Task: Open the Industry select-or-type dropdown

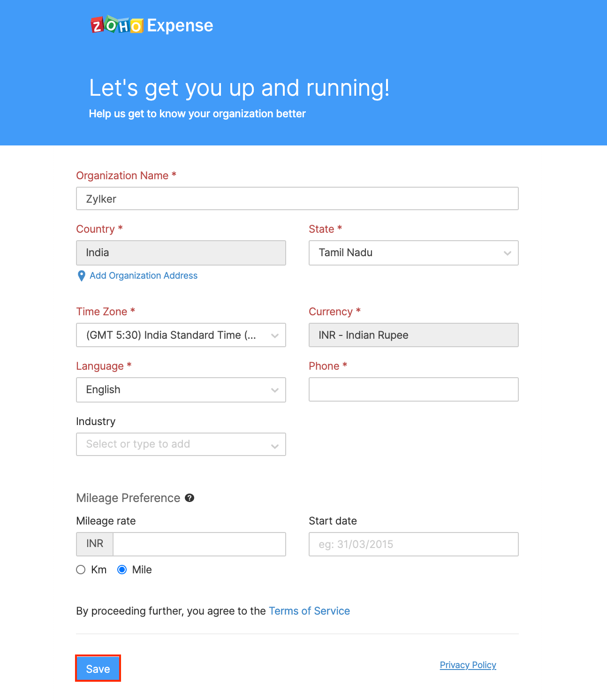Action: click(x=181, y=444)
